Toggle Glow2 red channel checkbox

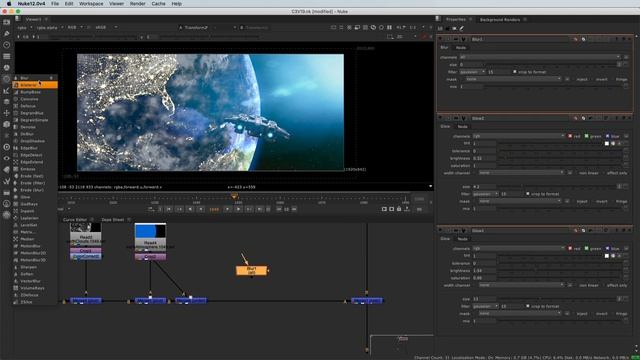coord(570,136)
